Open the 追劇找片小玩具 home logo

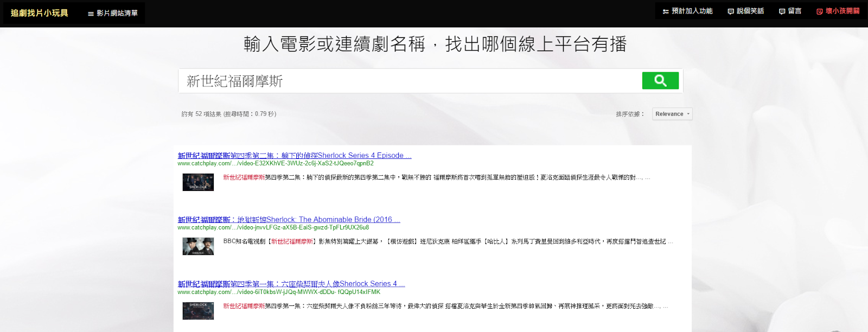click(x=40, y=13)
